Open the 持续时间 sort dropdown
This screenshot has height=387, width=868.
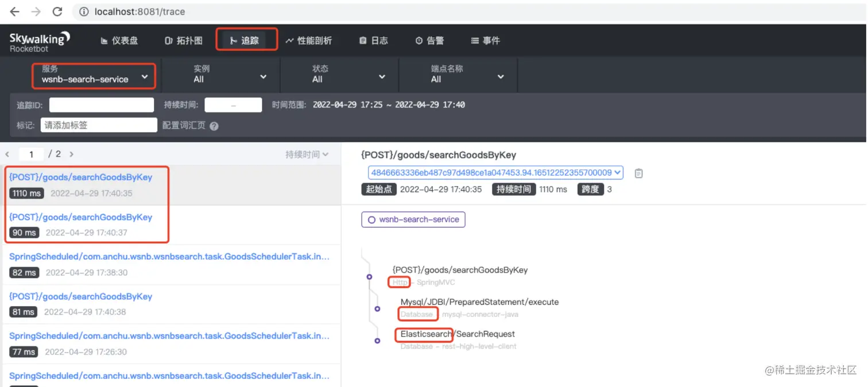point(307,154)
